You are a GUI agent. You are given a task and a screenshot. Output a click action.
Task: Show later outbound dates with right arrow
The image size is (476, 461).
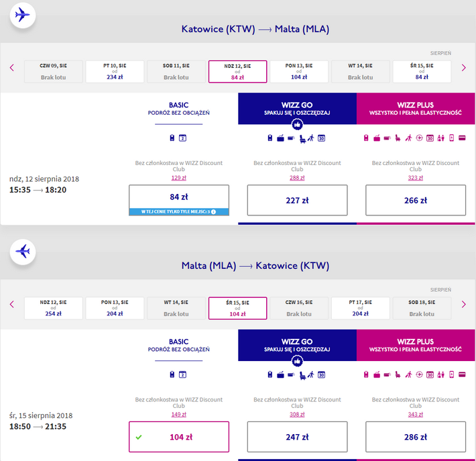coord(463,68)
